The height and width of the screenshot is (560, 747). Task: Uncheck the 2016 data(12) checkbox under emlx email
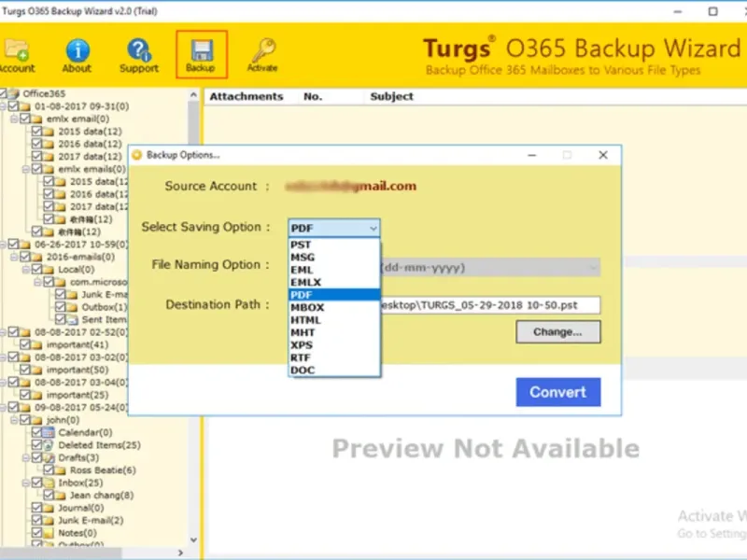coord(36,144)
